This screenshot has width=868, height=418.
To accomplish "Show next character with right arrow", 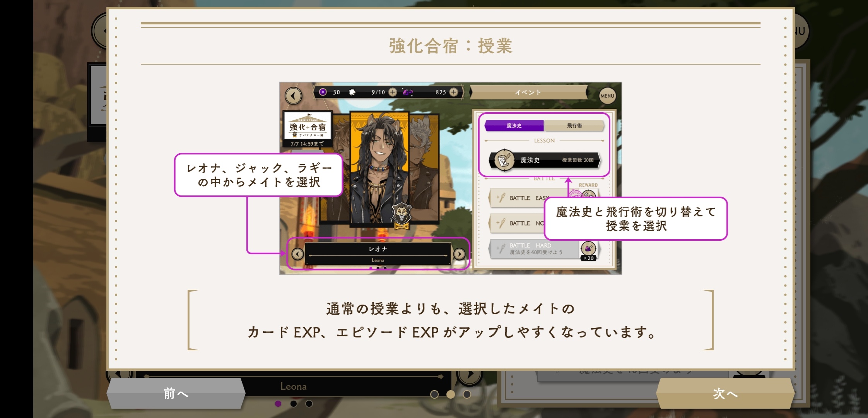I will tap(459, 254).
